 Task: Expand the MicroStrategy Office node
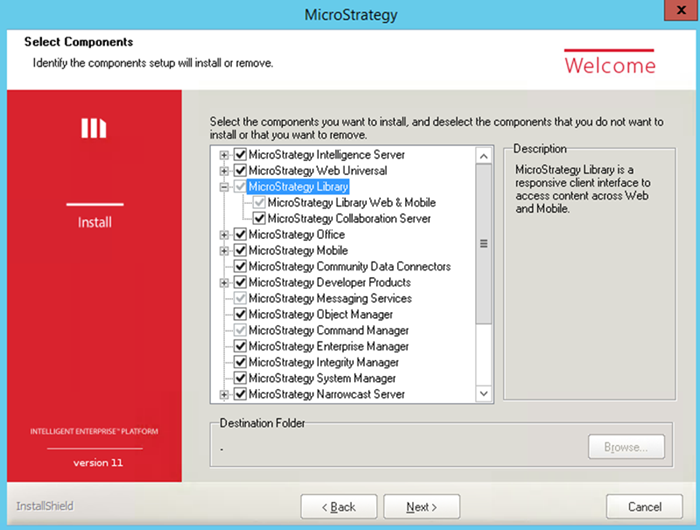point(224,235)
